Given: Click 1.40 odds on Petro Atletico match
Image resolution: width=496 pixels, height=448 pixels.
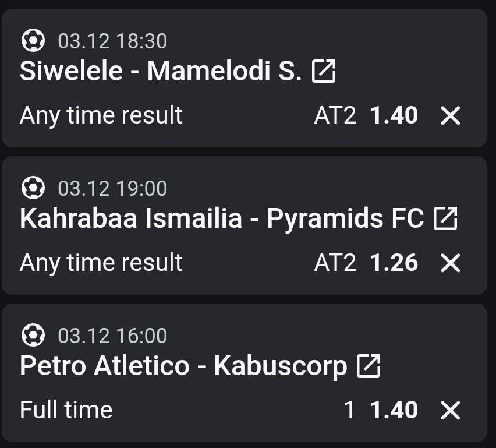Looking at the screenshot, I should (394, 411).
